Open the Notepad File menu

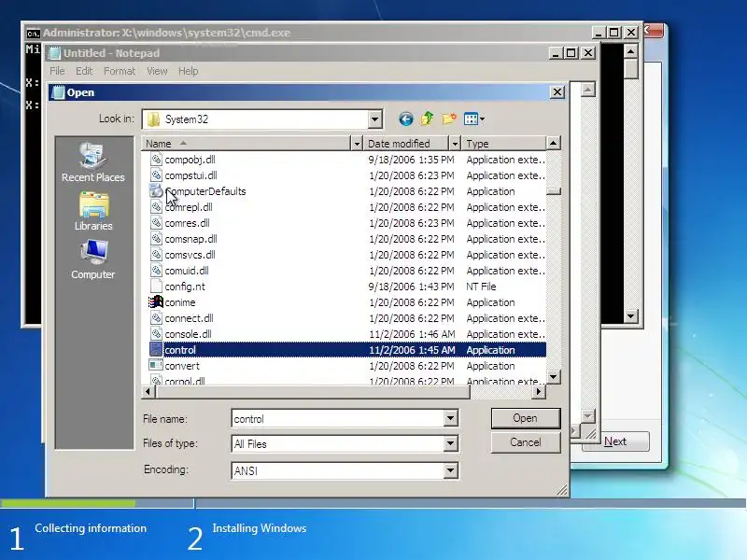tap(57, 71)
